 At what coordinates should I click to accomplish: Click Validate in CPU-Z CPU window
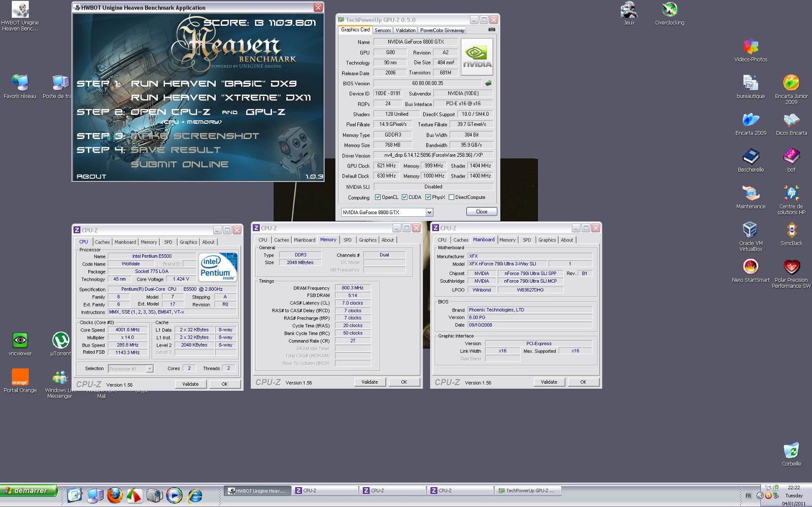pyautogui.click(x=190, y=384)
